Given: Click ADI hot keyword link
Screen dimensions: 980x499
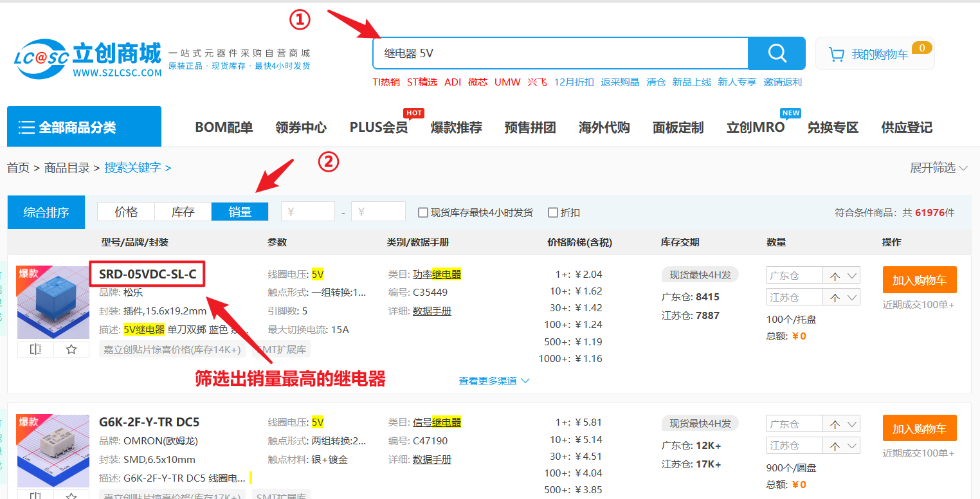Looking at the screenshot, I should [x=453, y=82].
